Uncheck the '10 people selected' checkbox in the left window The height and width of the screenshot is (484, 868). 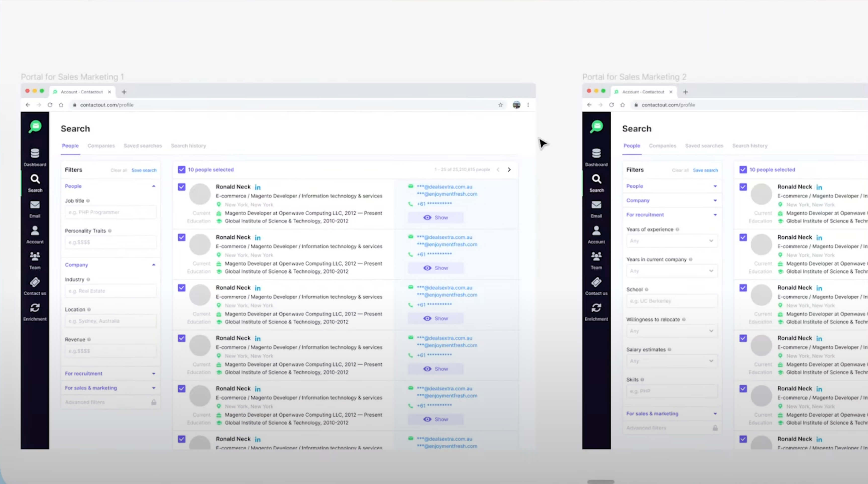click(182, 170)
